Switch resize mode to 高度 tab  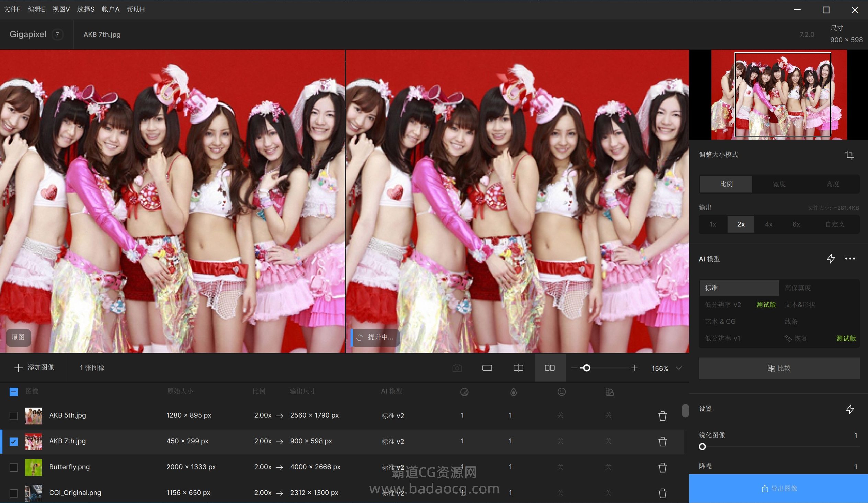832,184
